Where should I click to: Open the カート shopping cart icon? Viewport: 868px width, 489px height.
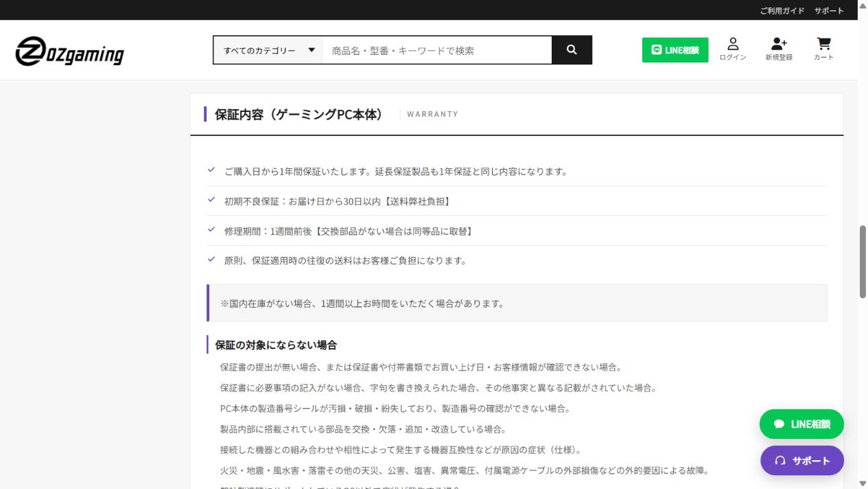823,49
